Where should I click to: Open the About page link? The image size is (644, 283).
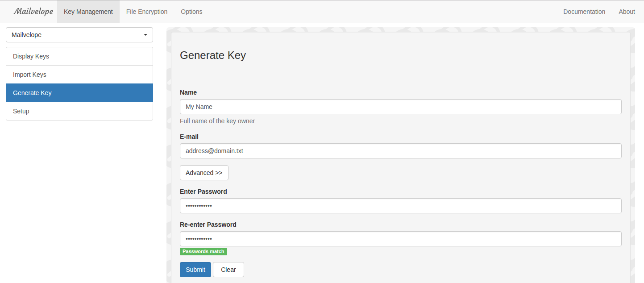(x=627, y=12)
